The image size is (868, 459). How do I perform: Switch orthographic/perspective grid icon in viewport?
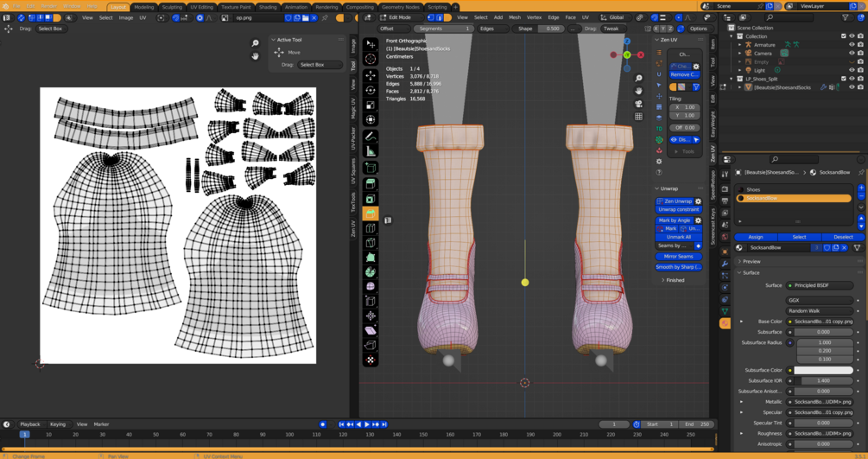pyautogui.click(x=639, y=117)
